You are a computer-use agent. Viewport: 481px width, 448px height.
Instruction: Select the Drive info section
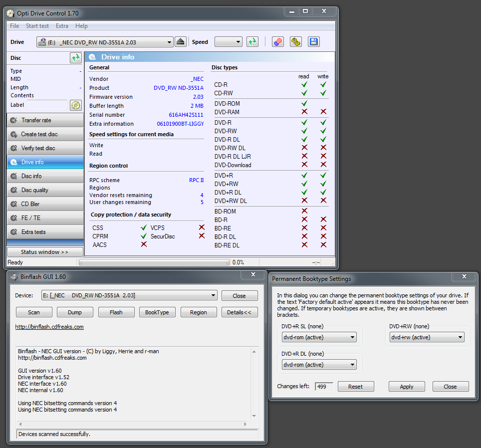pyautogui.click(x=45, y=162)
